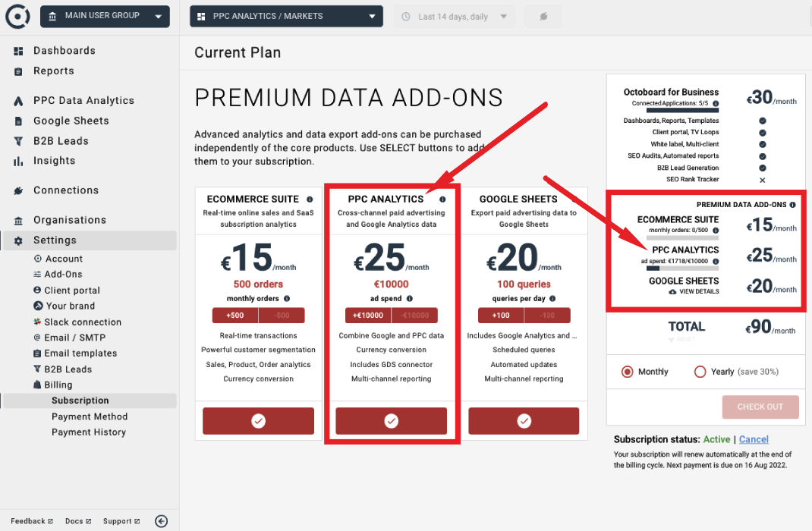
Task: Click the Reports clipboard icon
Action: [19, 71]
